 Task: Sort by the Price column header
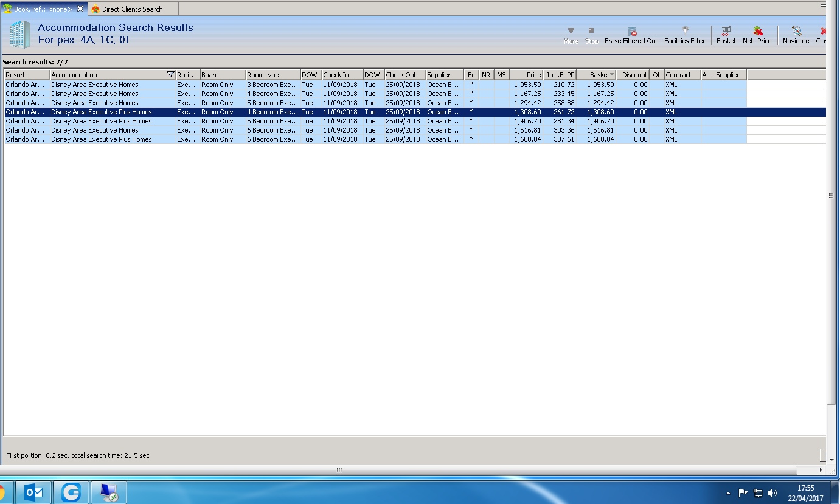pos(526,75)
